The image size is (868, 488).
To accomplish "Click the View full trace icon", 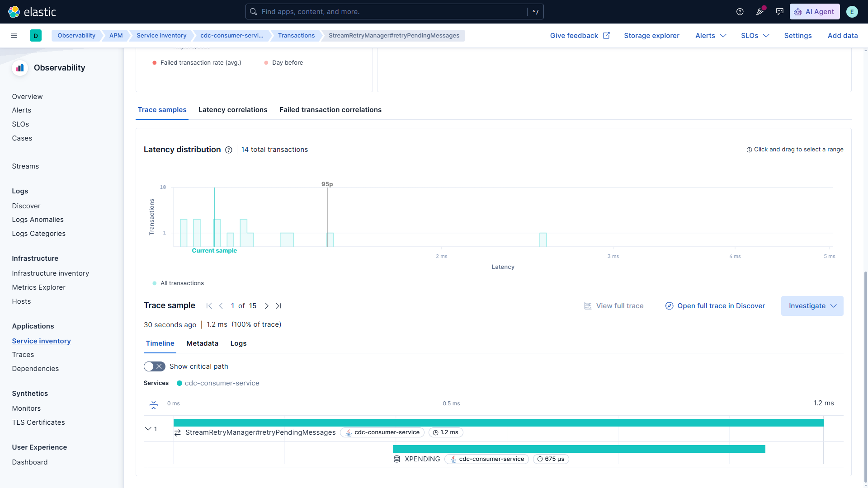I will tap(588, 306).
